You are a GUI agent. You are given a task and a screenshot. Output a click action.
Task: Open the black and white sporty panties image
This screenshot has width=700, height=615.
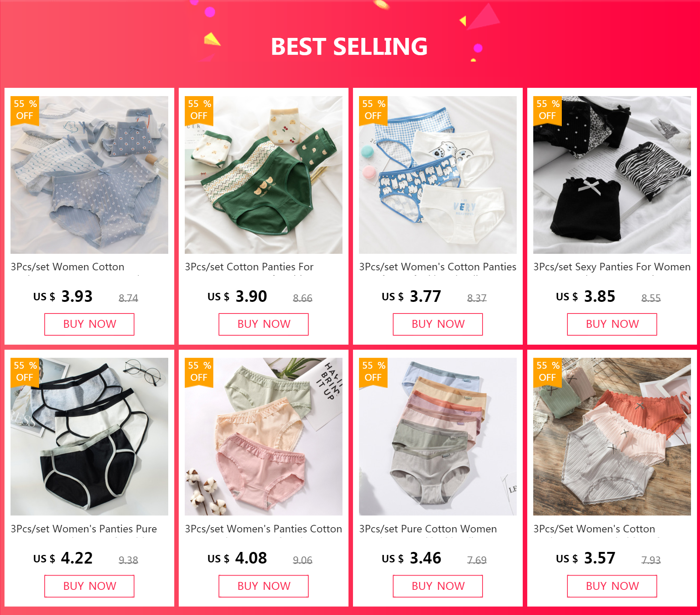(x=89, y=437)
